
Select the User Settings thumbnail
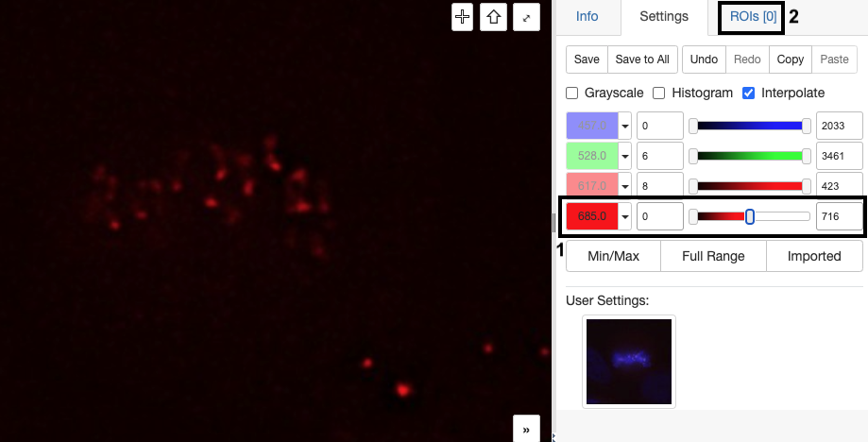click(629, 361)
